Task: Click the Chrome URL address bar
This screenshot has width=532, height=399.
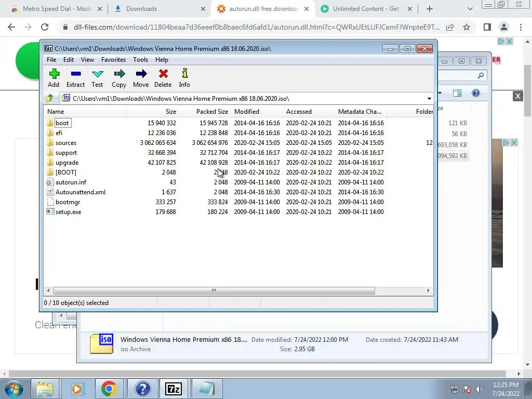Action: (256, 27)
